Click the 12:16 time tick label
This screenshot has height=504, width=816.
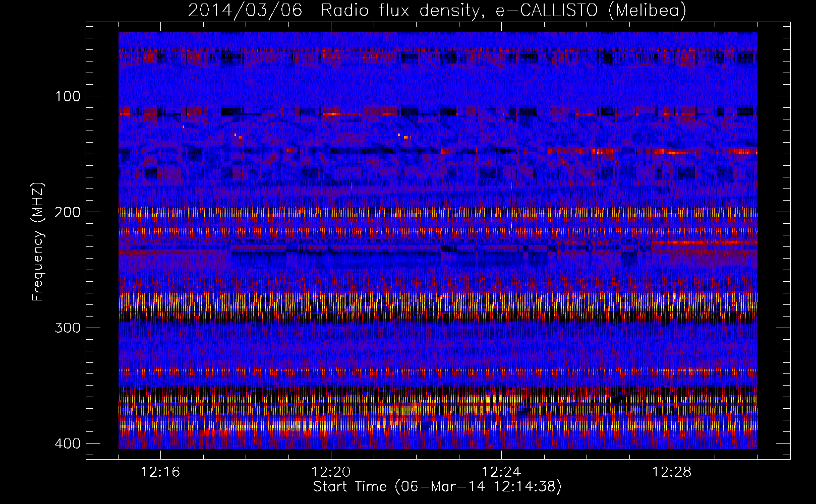[160, 472]
